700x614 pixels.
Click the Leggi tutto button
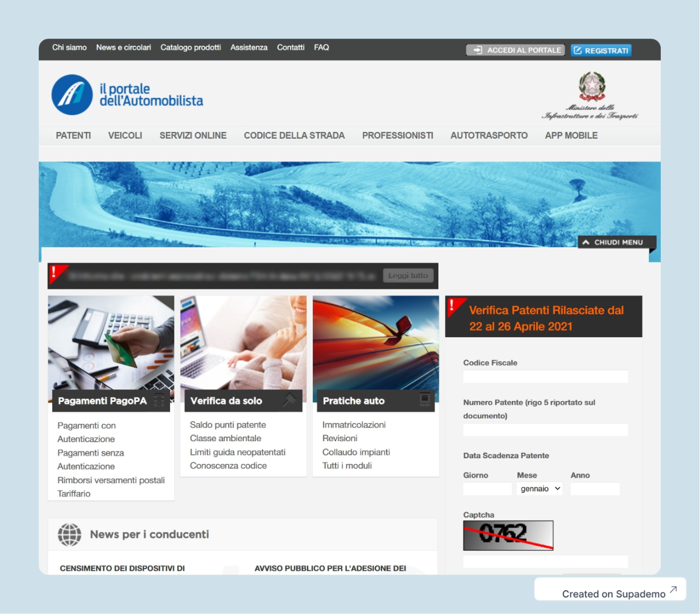tap(408, 276)
